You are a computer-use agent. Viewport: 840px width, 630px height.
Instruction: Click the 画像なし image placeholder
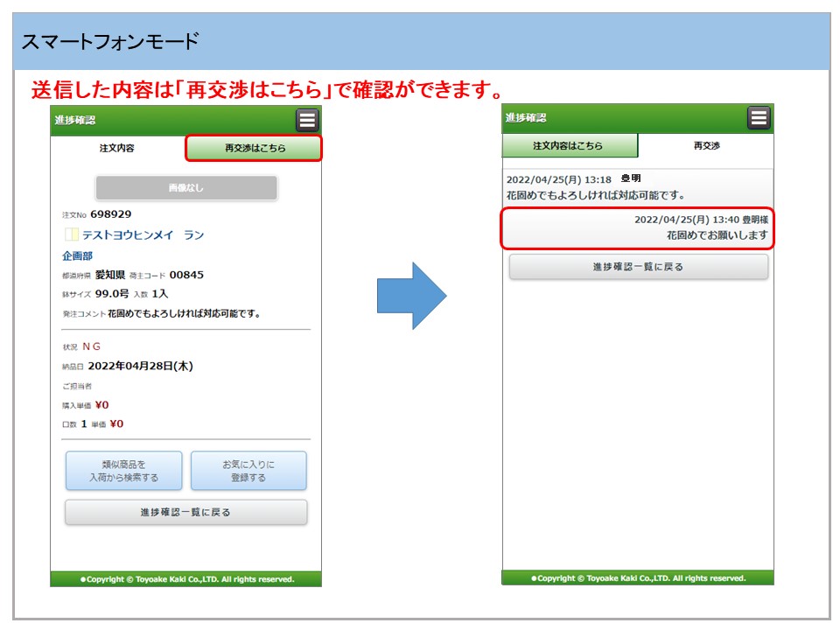[x=185, y=188]
